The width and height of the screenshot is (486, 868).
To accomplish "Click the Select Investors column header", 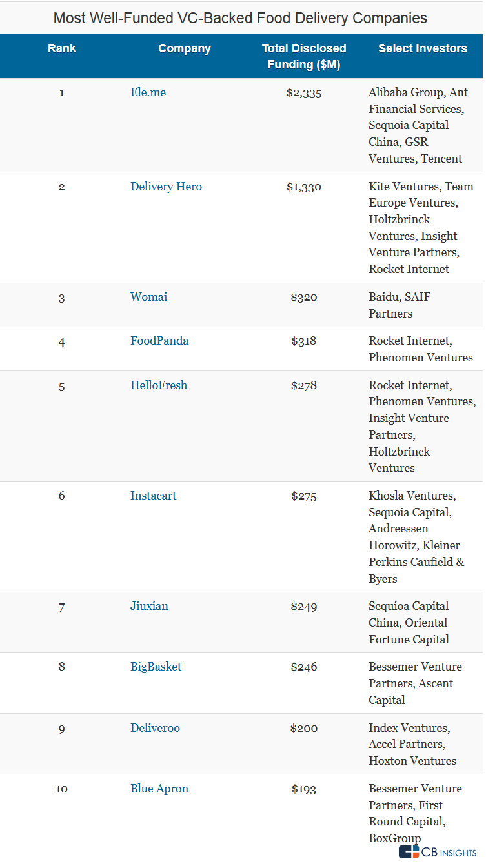I will [x=423, y=48].
